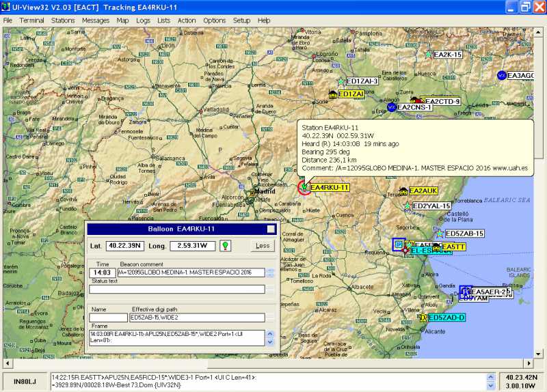Click the ED5ZAB-15 digipeater star icon

point(439,234)
